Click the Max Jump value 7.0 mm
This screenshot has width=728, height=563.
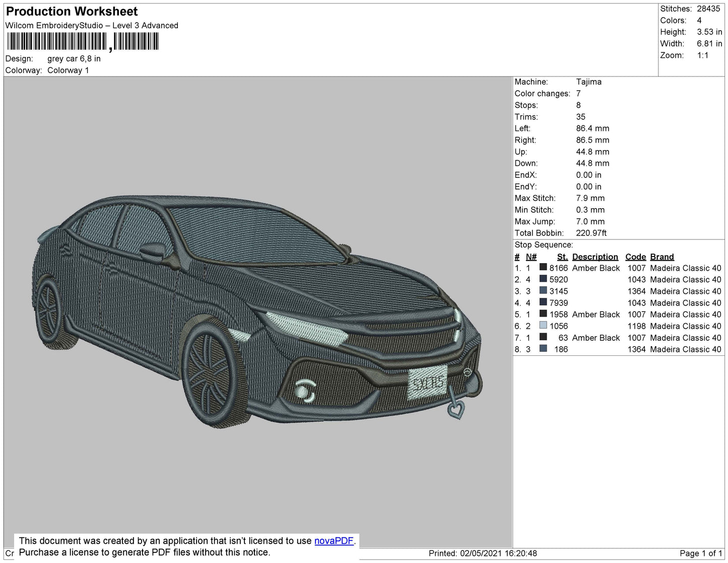tap(590, 221)
